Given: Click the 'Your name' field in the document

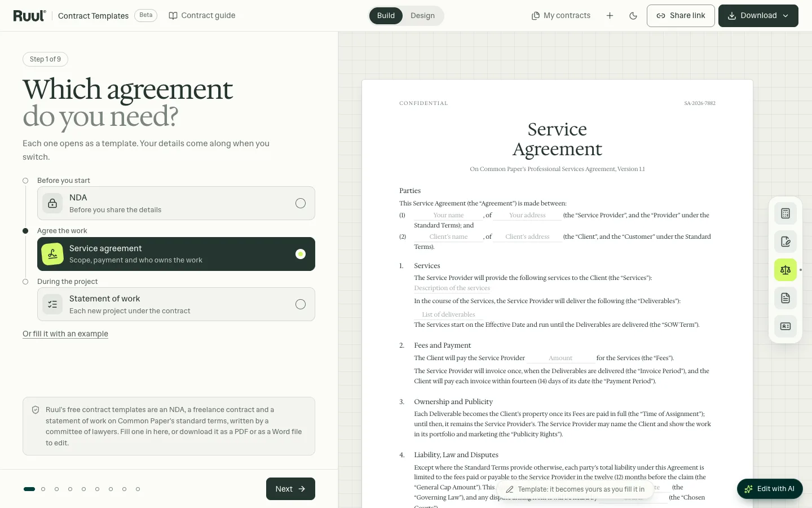Looking at the screenshot, I should [x=448, y=215].
